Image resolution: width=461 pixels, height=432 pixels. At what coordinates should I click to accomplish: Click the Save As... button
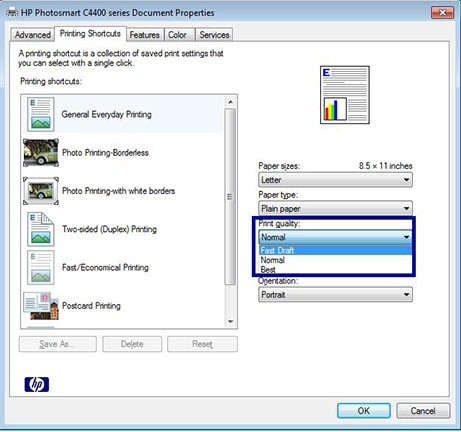click(x=57, y=344)
